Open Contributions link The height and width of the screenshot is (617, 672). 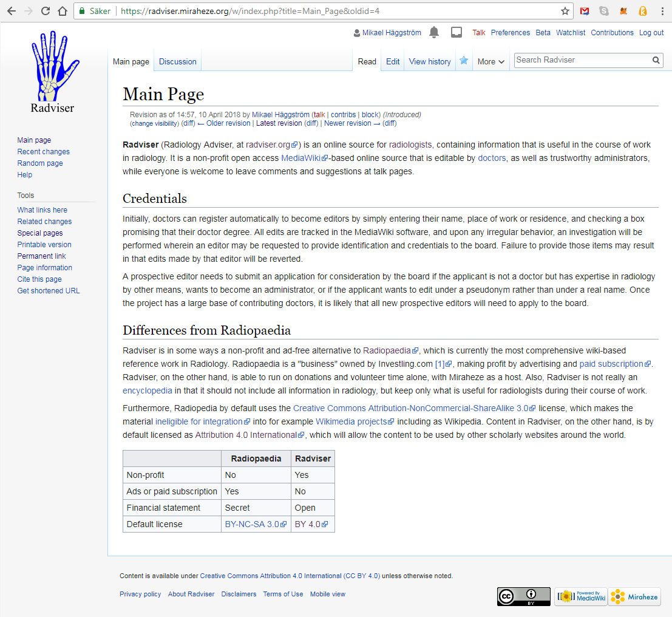[612, 33]
